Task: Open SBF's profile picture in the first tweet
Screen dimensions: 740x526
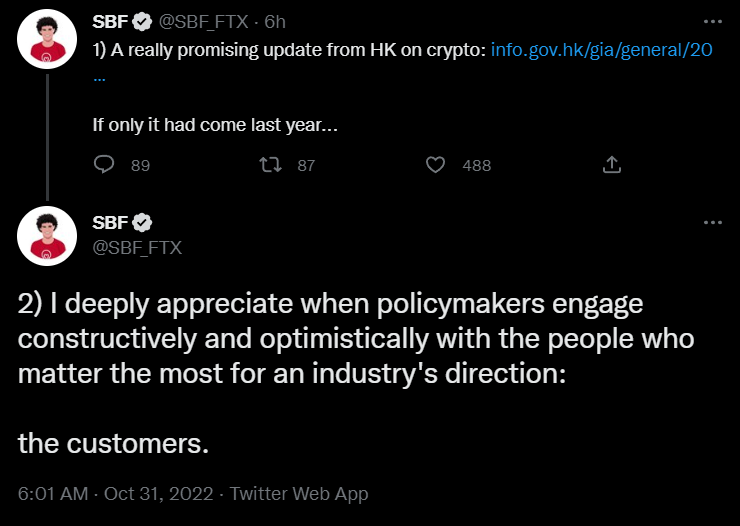Action: coord(48,40)
